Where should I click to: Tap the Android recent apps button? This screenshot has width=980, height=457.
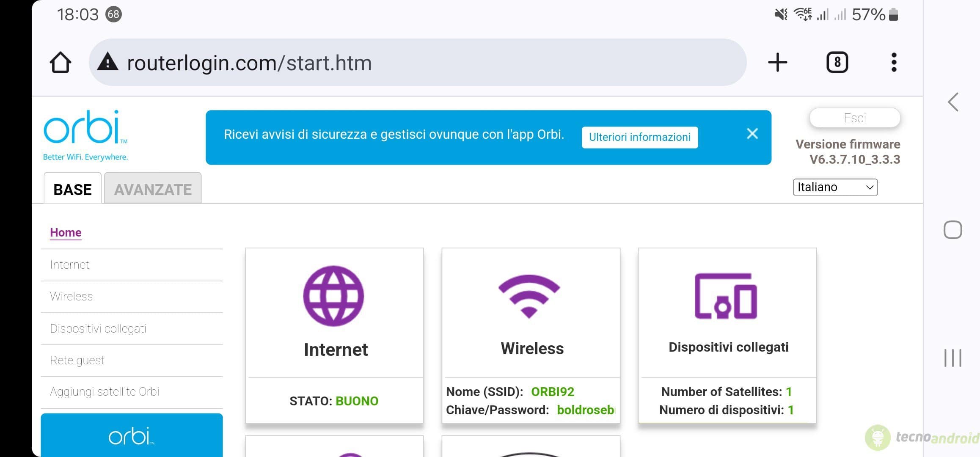pyautogui.click(x=952, y=358)
